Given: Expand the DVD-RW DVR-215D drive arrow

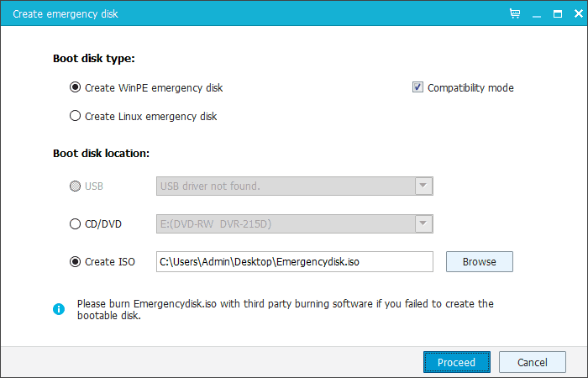Looking at the screenshot, I should 423,224.
